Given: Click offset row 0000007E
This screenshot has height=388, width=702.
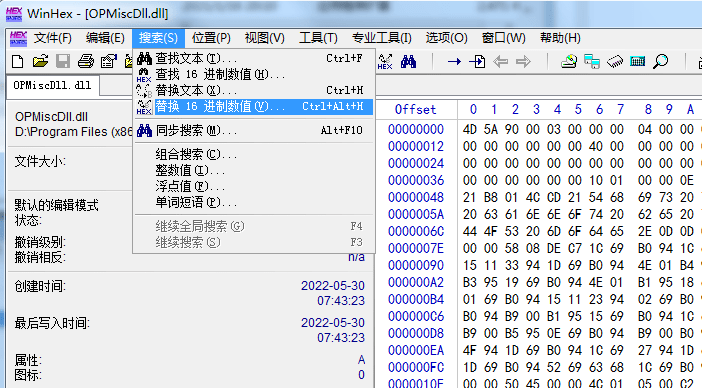Looking at the screenshot, I should [x=416, y=248].
